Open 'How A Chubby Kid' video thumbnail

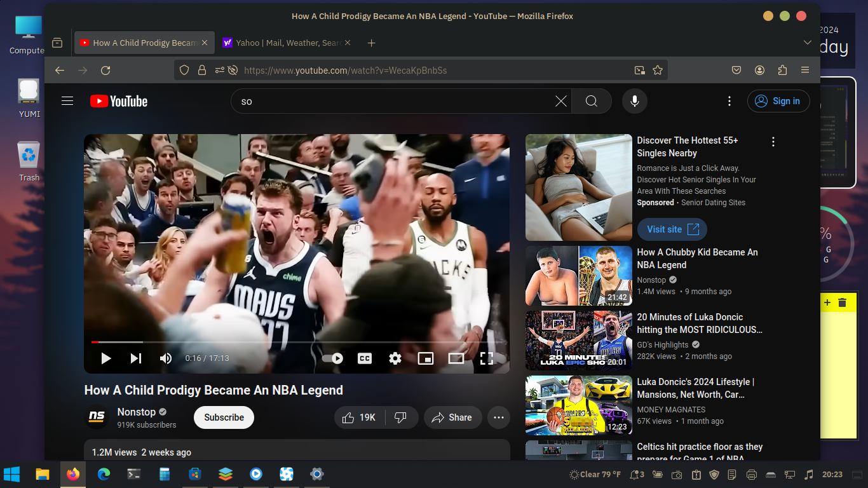(x=579, y=276)
